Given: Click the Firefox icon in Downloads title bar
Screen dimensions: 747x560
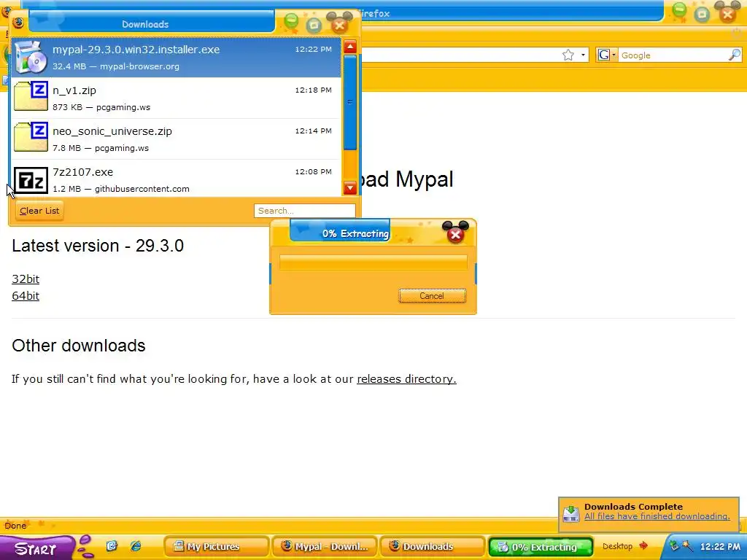Looking at the screenshot, I should pos(18,23).
